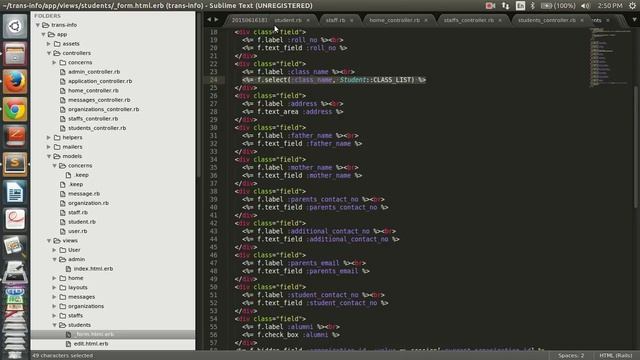Screen dimensions: 640x360
Task: Expand the mailers folder
Action: (x=49, y=147)
